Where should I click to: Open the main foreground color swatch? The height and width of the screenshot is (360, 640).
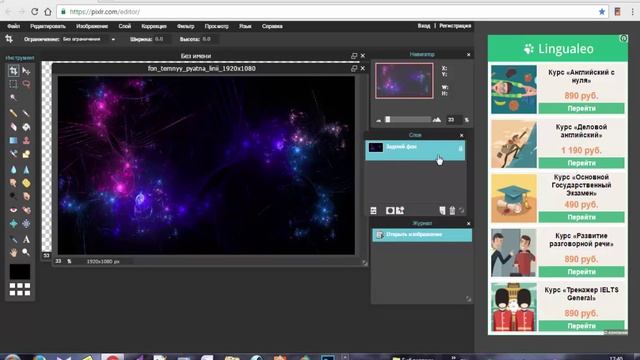[20, 272]
